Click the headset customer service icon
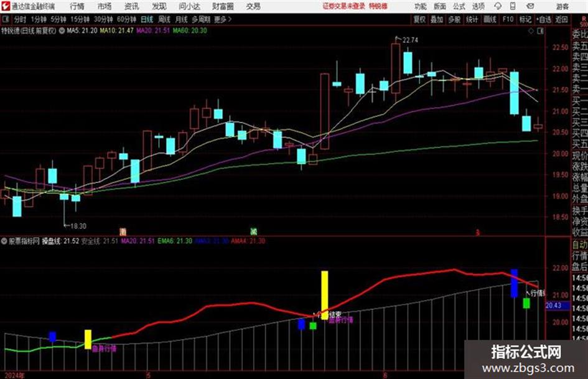588x379 pixels. click(x=498, y=6)
